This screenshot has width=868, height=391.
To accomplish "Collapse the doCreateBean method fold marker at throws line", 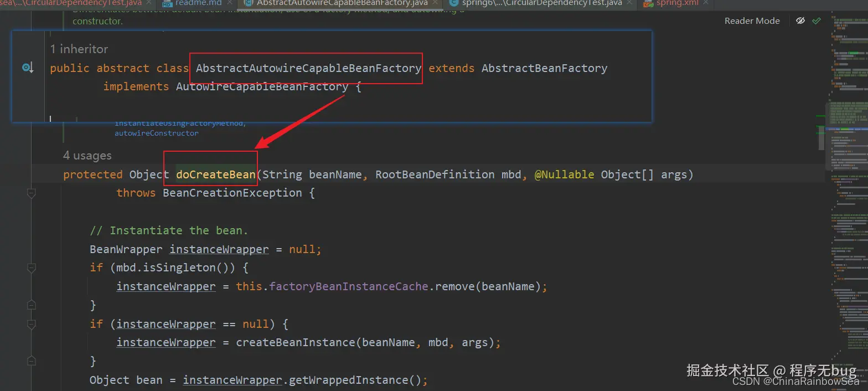I will pyautogui.click(x=31, y=193).
